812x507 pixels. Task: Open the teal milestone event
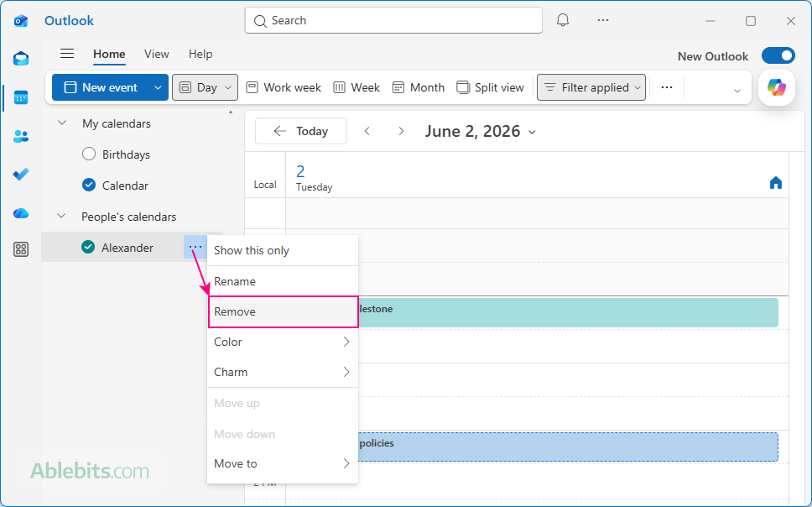[568, 312]
